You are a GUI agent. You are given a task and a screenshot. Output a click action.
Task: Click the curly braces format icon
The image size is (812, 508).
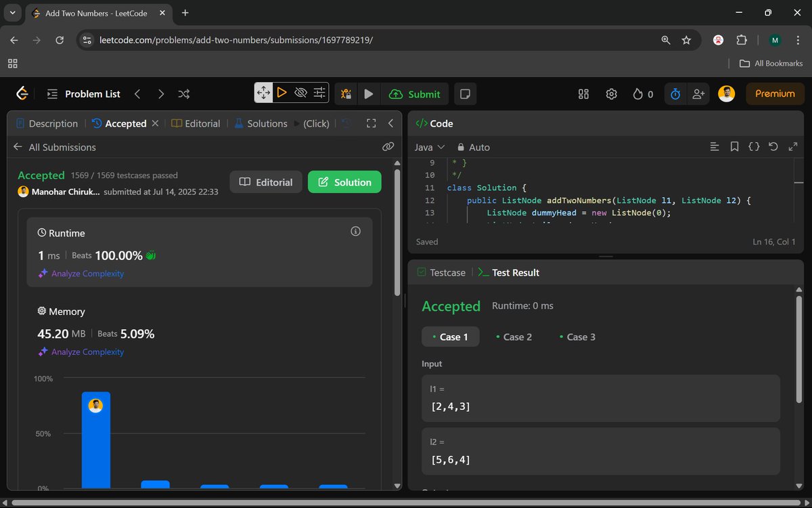tap(754, 146)
